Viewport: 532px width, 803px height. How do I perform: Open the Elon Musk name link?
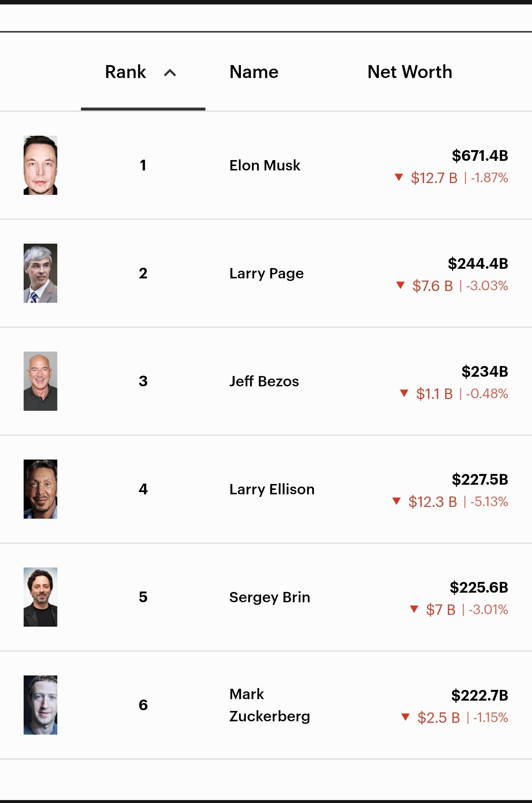(265, 165)
